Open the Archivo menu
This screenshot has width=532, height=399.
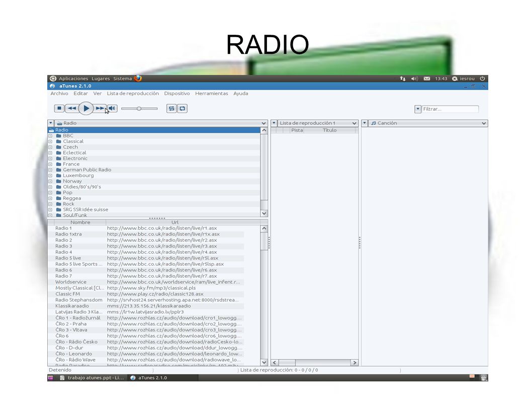pos(59,94)
